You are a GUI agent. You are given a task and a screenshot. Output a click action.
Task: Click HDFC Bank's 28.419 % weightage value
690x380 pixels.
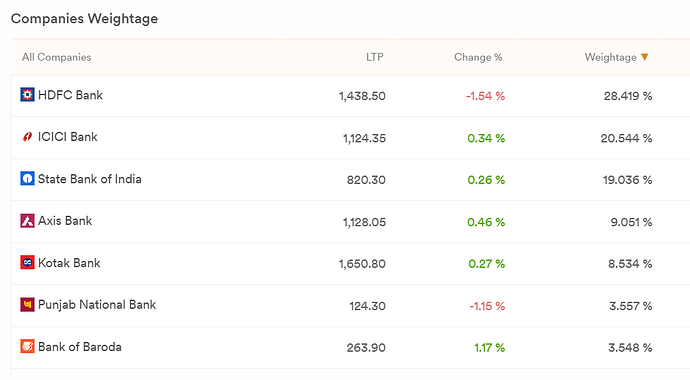tap(628, 96)
